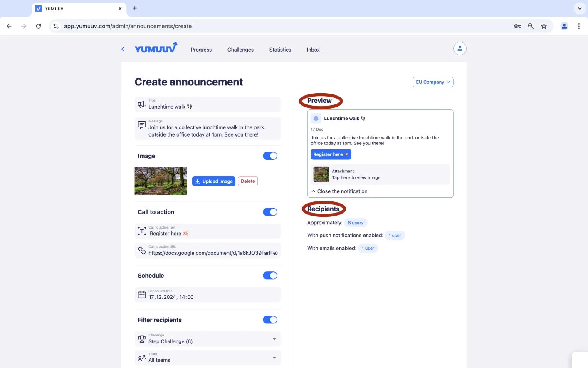Open the user profile icon
The width and height of the screenshot is (588, 368).
(460, 49)
